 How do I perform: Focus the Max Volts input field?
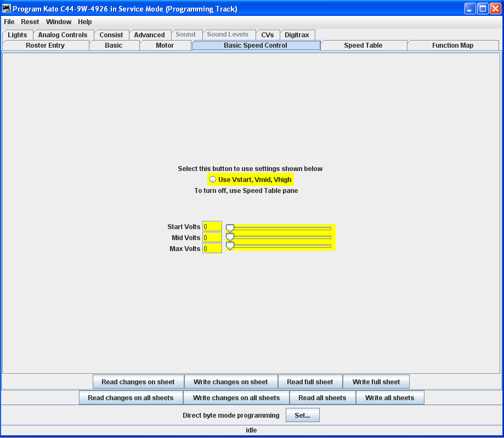(x=212, y=248)
